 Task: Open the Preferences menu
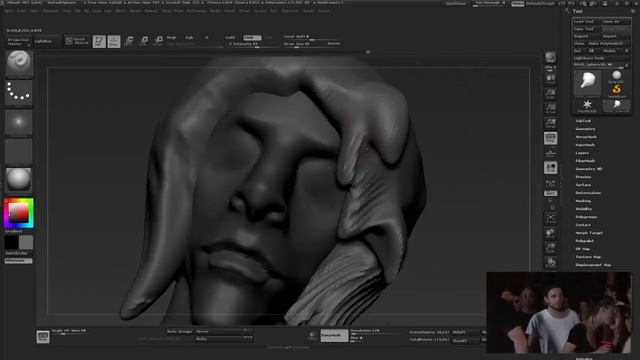197,11
